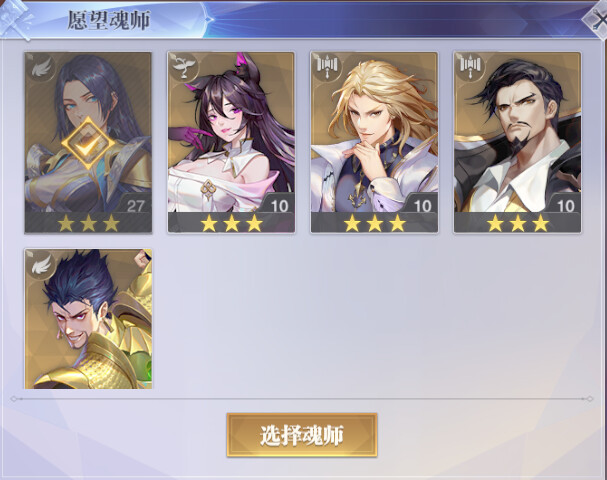Click the class icon on blonde man's card
This screenshot has height=480, width=607.
tap(327, 67)
